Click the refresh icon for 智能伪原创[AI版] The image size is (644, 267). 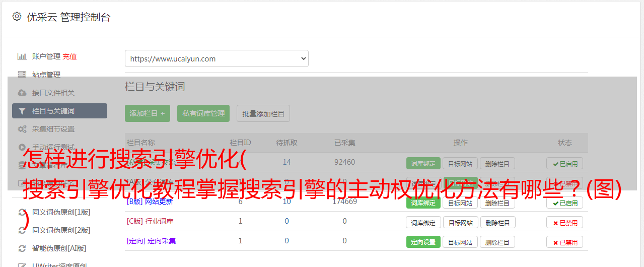point(22,248)
